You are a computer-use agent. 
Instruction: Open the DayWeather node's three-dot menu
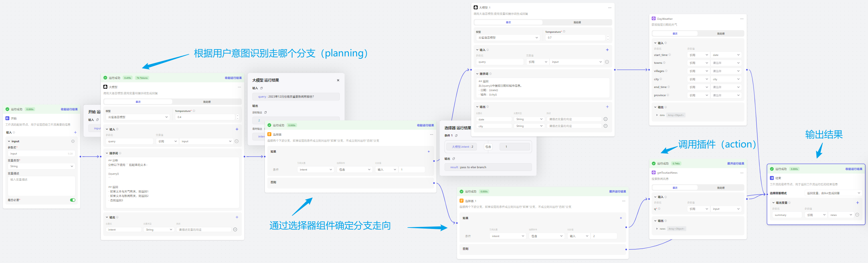742,19
